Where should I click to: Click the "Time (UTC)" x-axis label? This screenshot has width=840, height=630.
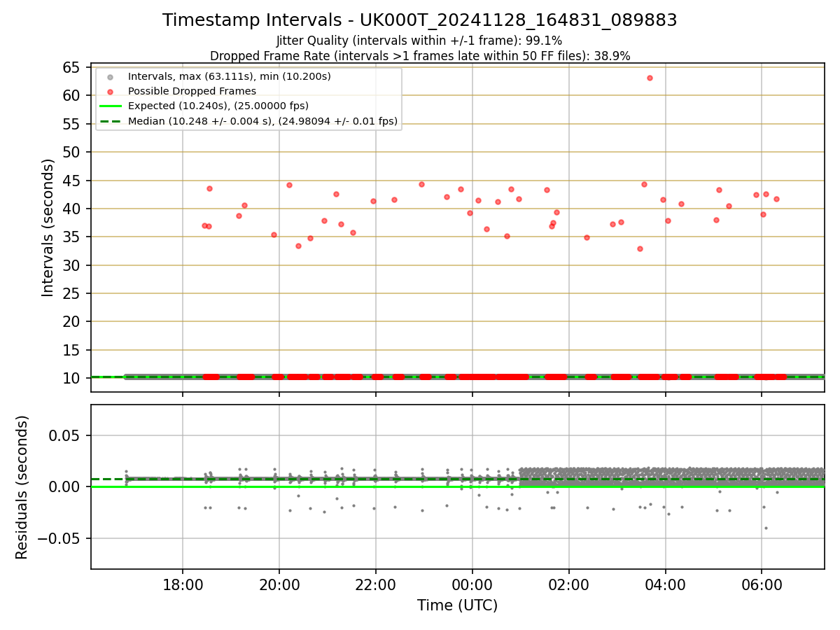tap(458, 605)
